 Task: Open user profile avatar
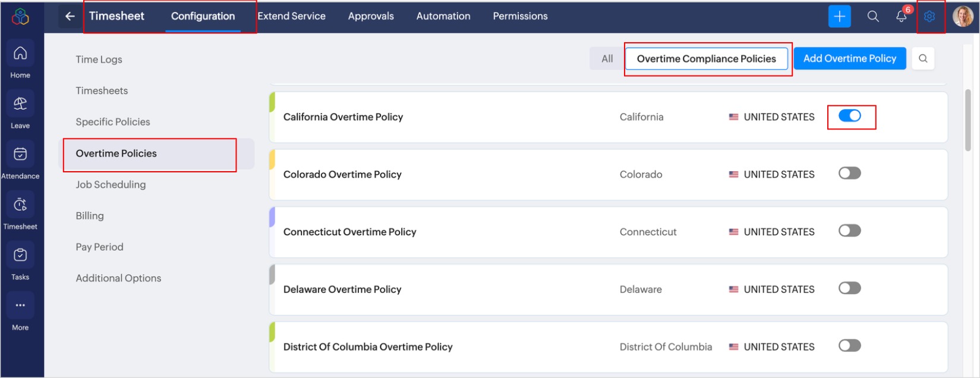coord(963,17)
